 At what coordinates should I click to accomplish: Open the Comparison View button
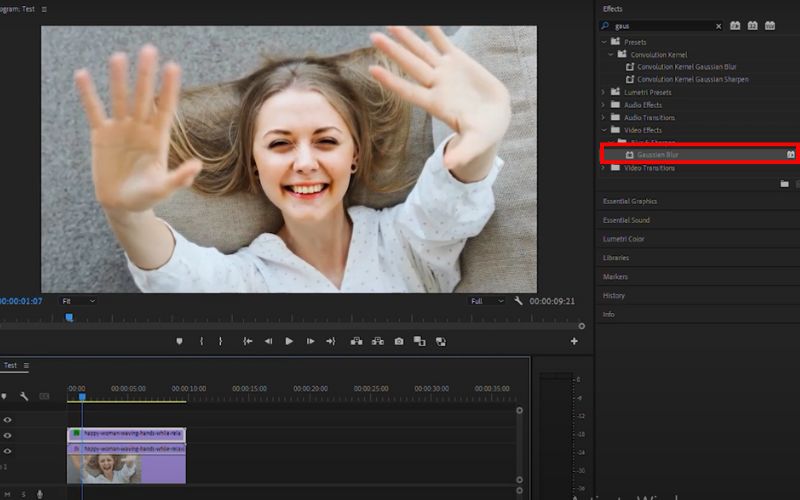coord(419,341)
